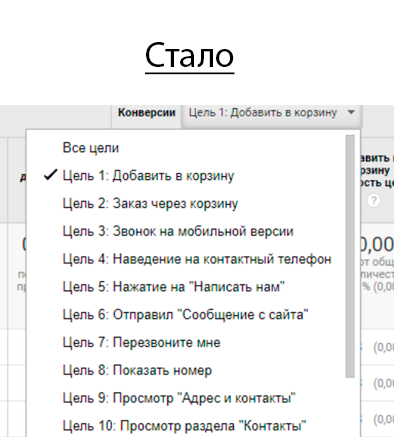Image resolution: width=394 pixels, height=437 pixels.
Task: Click the goals list scrollbar thumb
Action: (350, 256)
